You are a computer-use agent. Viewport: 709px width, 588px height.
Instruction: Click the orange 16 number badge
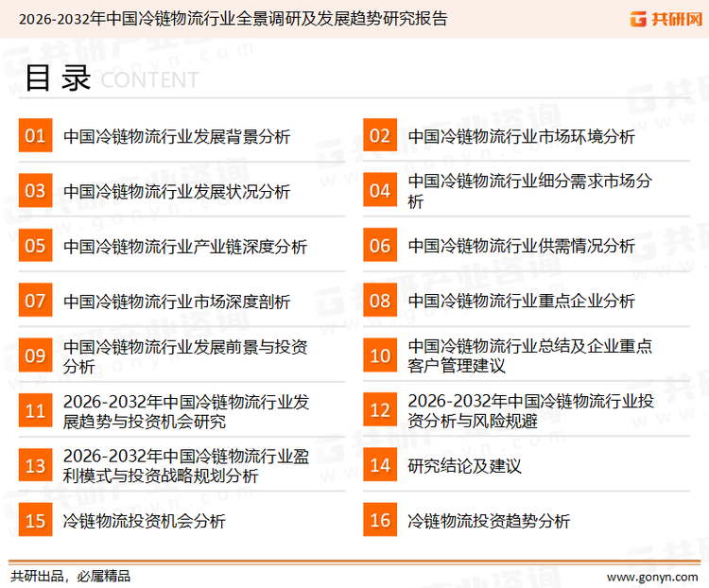coord(380,520)
